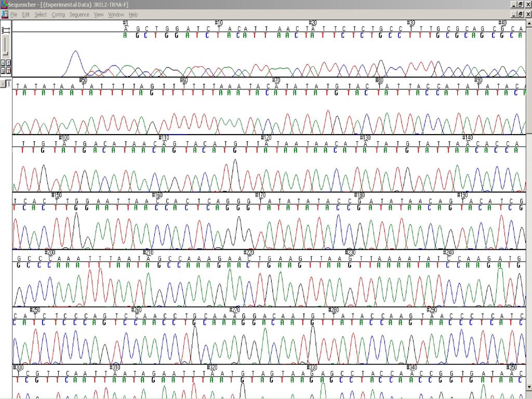Screen dimensions: 532x399
Task: Click base position marker #350
Action: point(511,367)
